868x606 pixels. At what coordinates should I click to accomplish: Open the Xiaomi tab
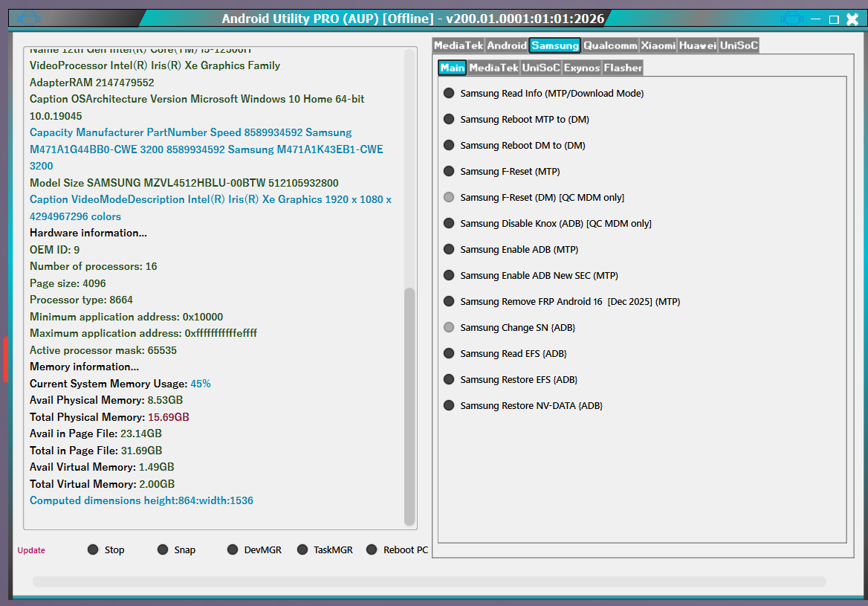(x=658, y=46)
